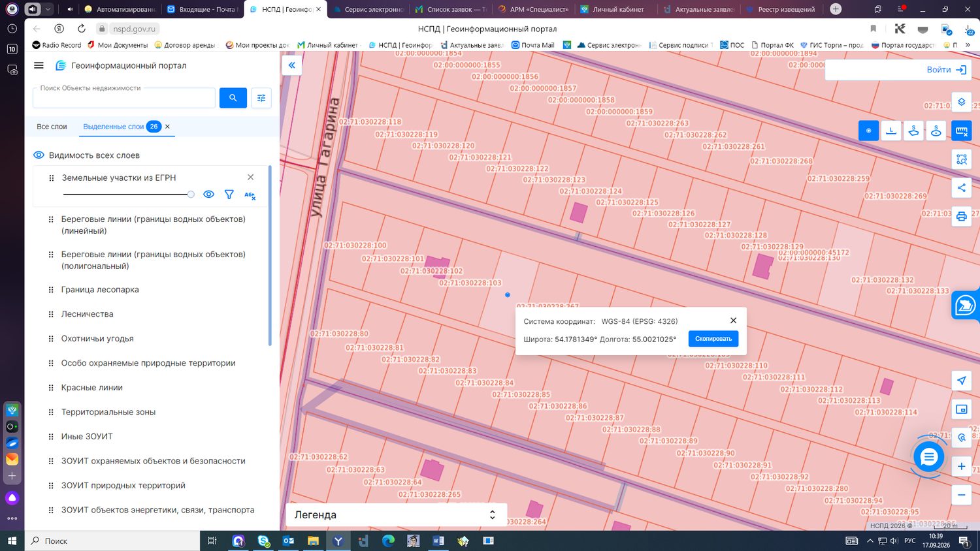Clear the selected layers counter
The image size is (980, 551).
[167, 127]
